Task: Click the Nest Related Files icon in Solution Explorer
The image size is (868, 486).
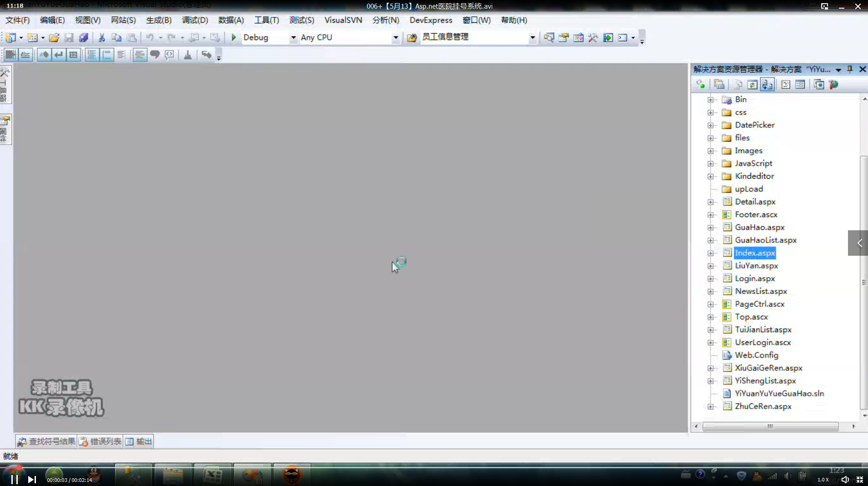Action: coord(767,85)
